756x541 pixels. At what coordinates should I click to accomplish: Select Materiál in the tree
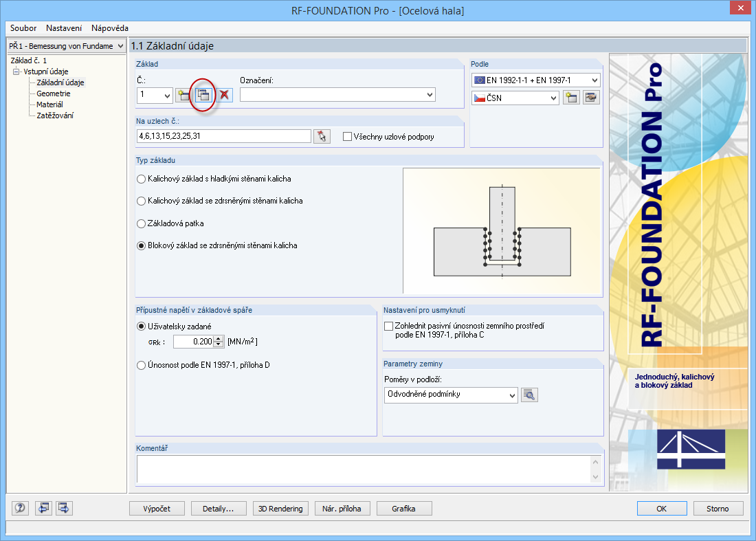click(x=49, y=104)
